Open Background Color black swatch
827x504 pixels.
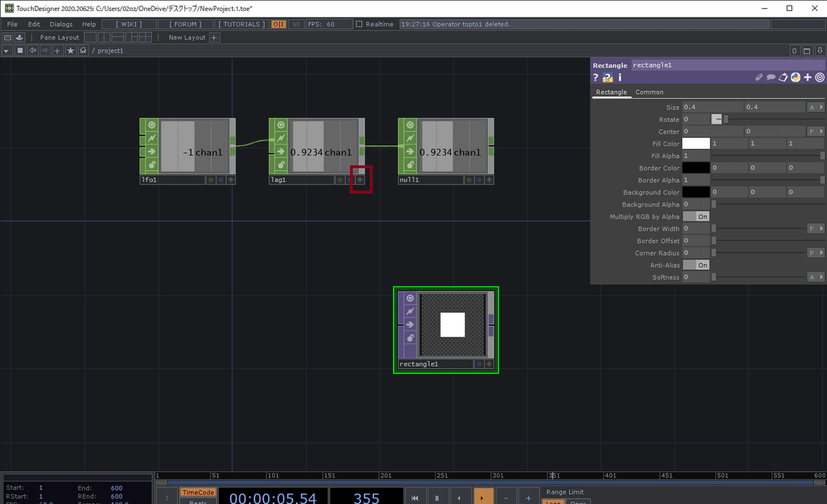(x=696, y=192)
